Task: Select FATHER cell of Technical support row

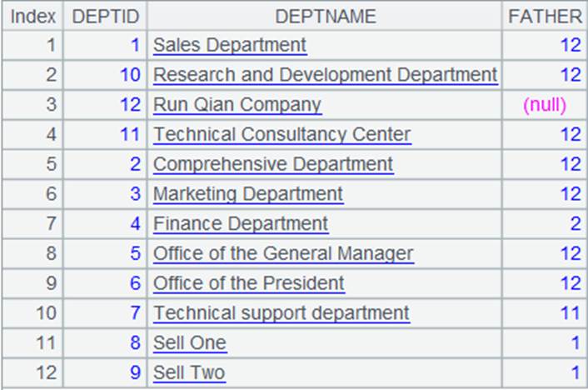Action: pyautogui.click(x=545, y=313)
